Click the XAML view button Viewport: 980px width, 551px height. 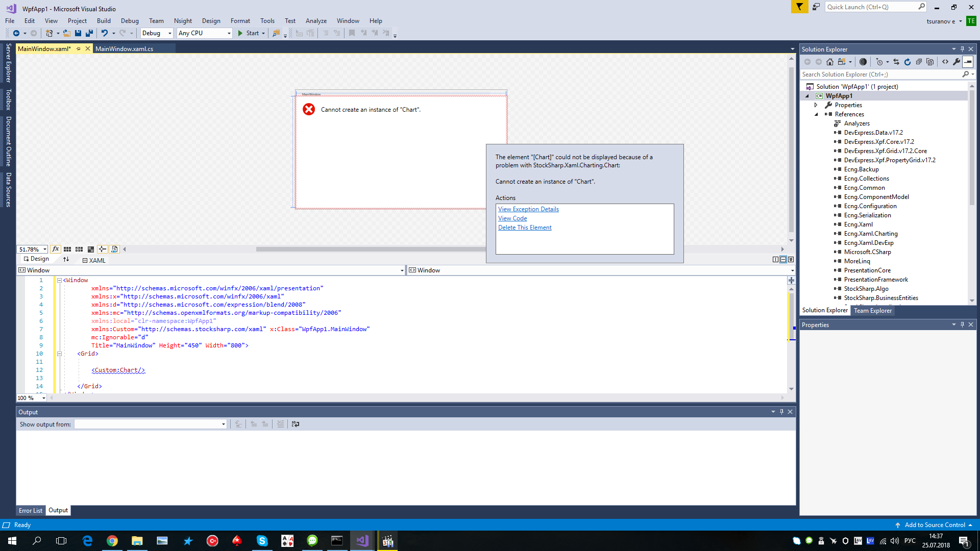(x=94, y=260)
